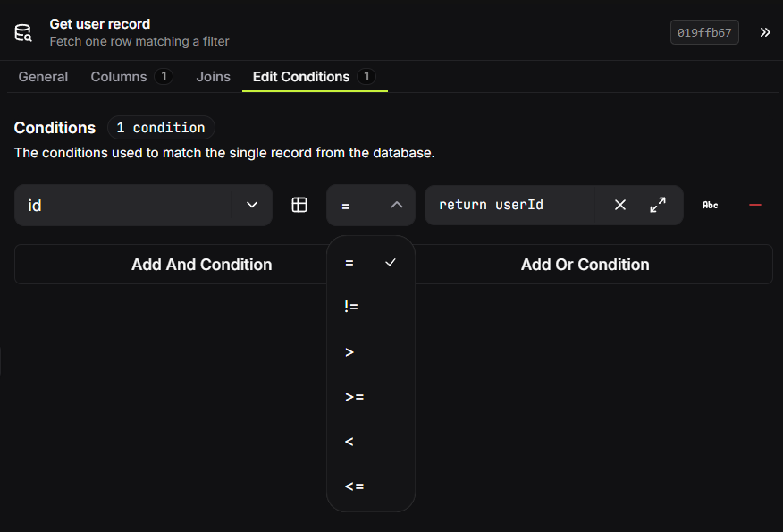
Task: Collapse the panel with the double chevron icon
Action: point(765,32)
